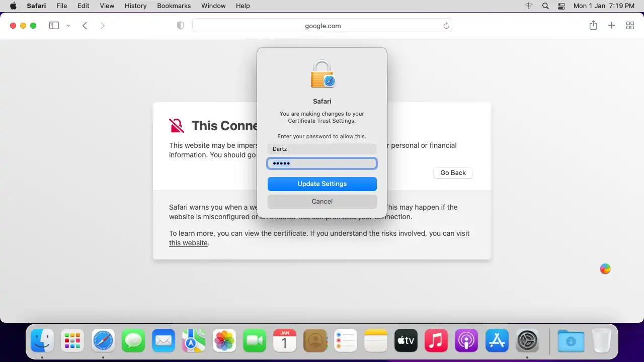Open Launchpad from the Dock

[x=72, y=341]
